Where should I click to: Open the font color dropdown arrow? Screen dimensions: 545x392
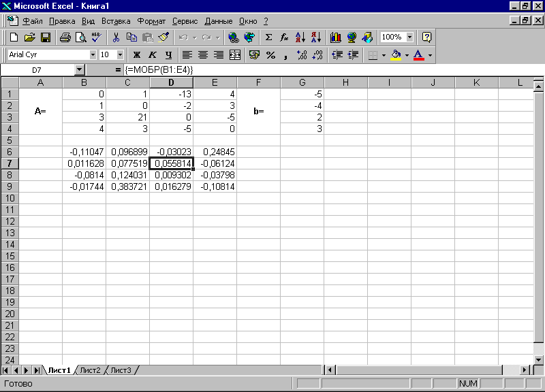point(430,55)
